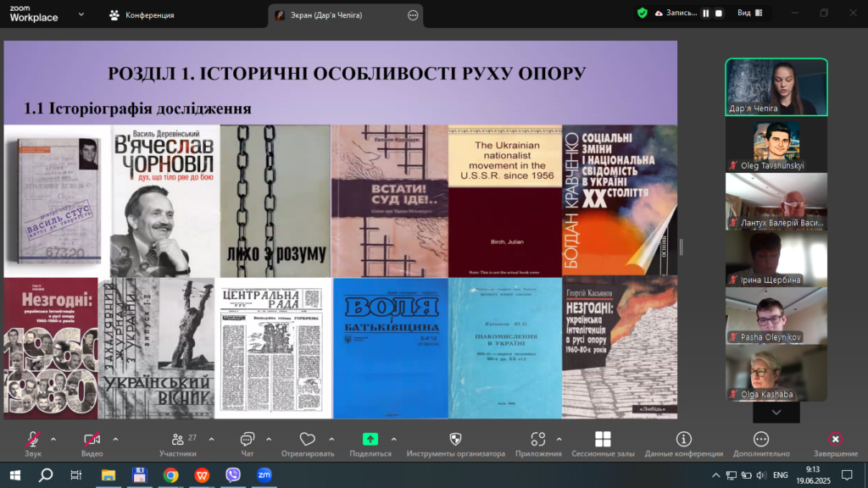Open the screen share tab options ellipsis
Viewport: 868px width, 488px height.
click(x=413, y=15)
